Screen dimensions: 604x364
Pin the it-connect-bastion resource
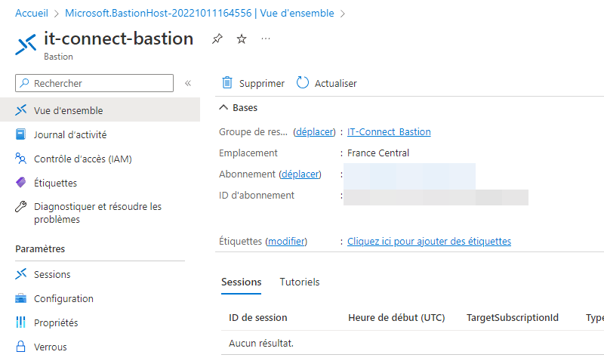(x=217, y=39)
